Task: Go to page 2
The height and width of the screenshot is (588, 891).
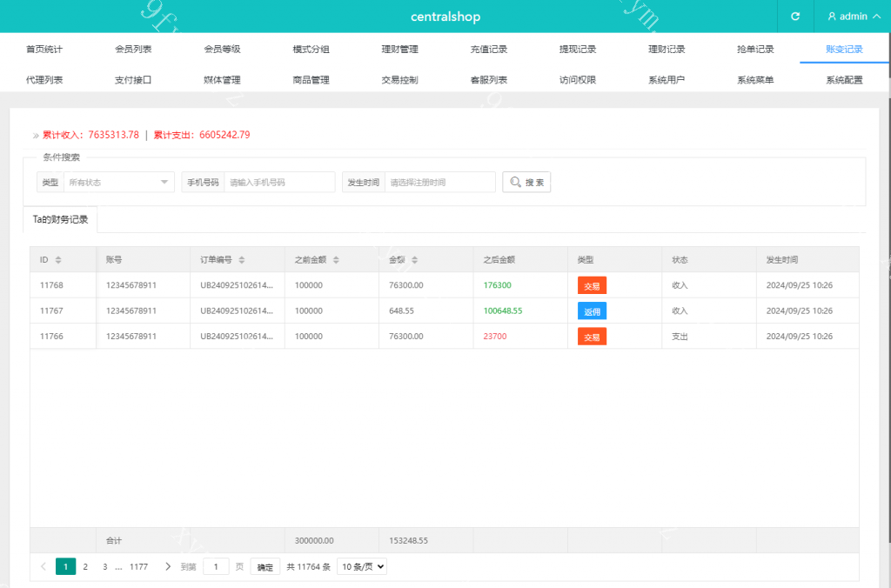Action: pyautogui.click(x=85, y=566)
